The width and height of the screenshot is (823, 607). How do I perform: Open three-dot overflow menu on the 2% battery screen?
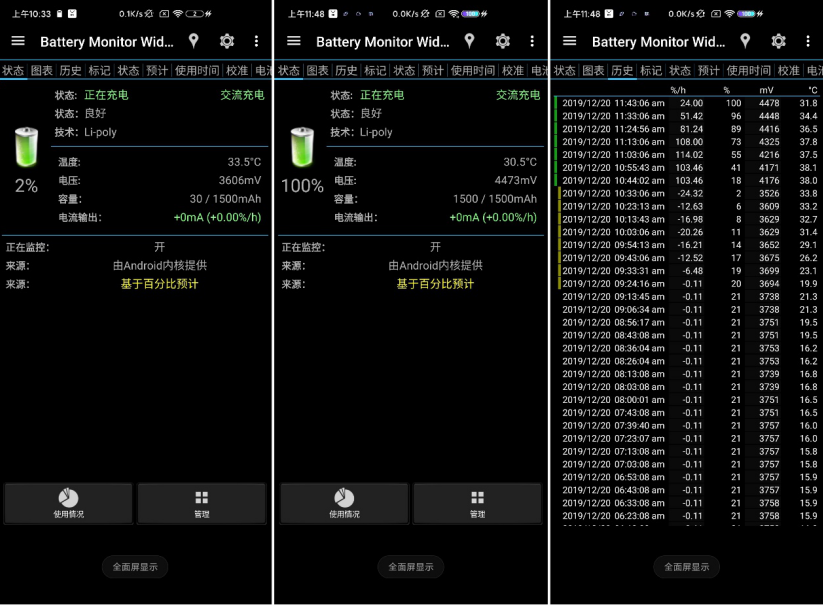256,41
